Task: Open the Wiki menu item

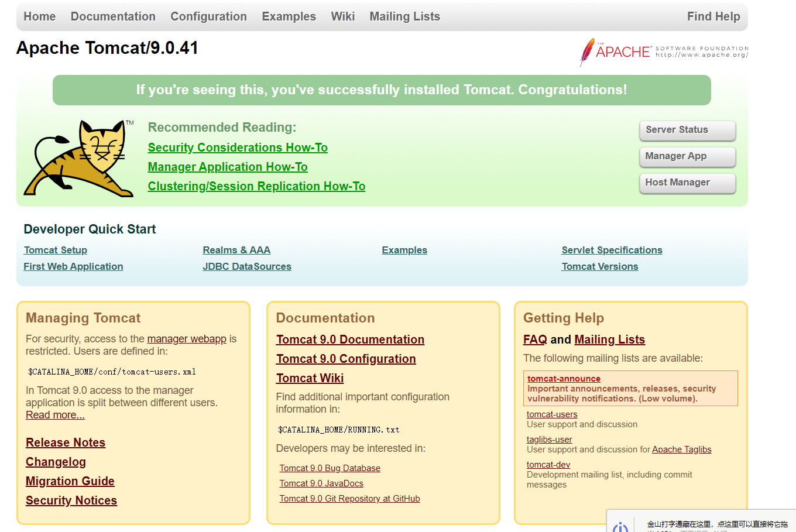Action: click(x=342, y=16)
